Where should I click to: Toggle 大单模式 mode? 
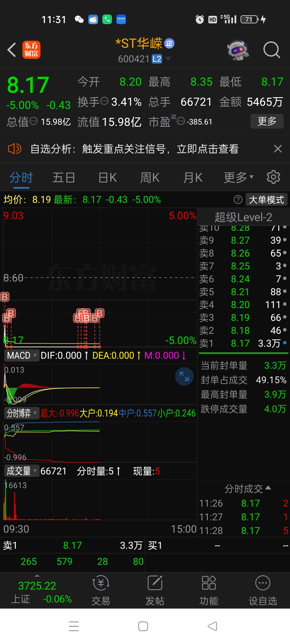pos(266,200)
